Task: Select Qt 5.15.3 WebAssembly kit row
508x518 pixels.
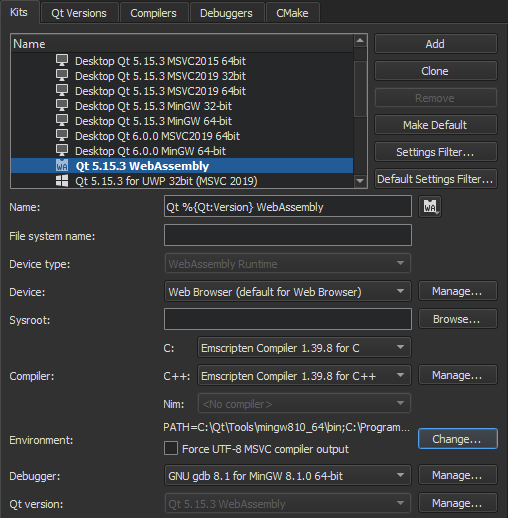Action: (182, 166)
